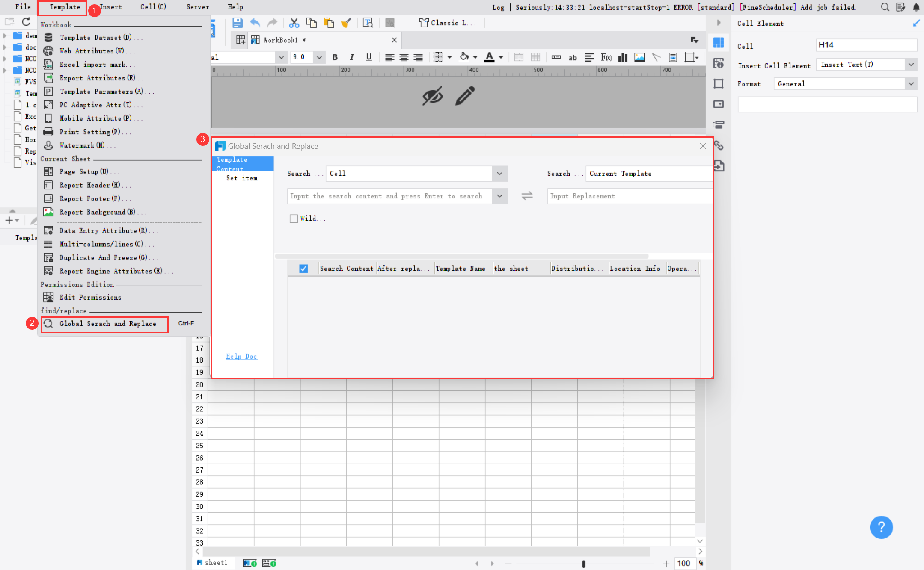The width and height of the screenshot is (924, 570).
Task: Click the blue help question mark button
Action: click(881, 527)
